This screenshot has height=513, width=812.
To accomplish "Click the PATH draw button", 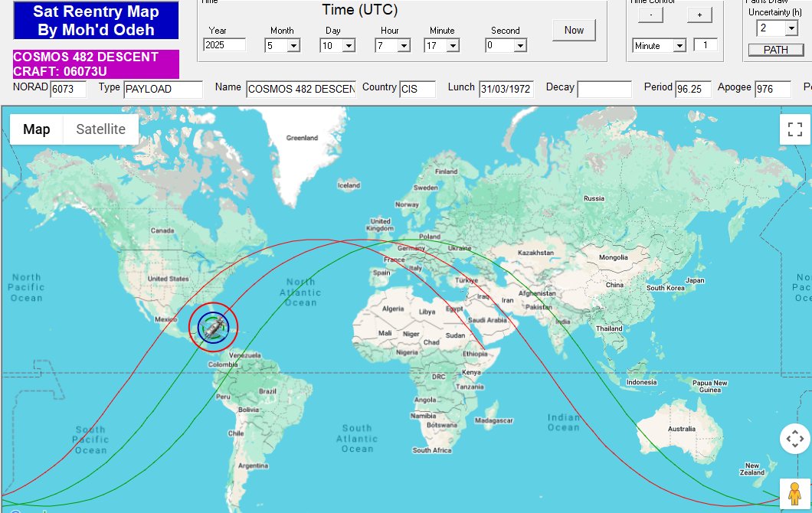I will click(776, 50).
